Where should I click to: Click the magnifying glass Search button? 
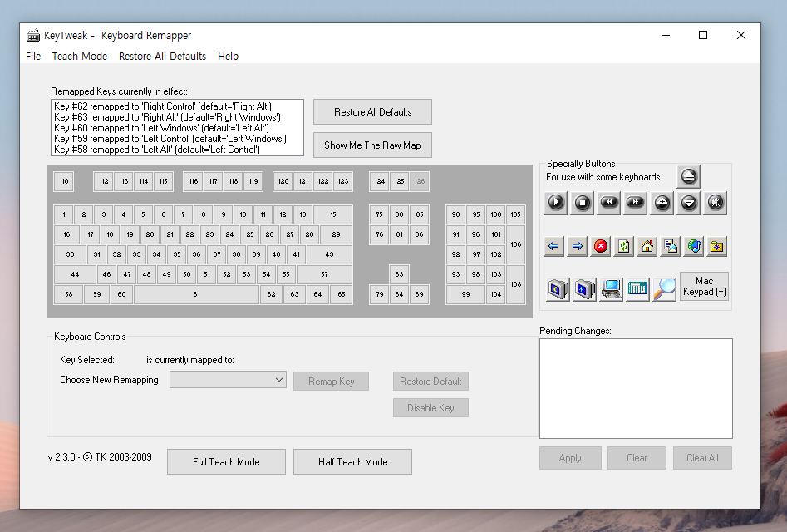pyautogui.click(x=665, y=289)
